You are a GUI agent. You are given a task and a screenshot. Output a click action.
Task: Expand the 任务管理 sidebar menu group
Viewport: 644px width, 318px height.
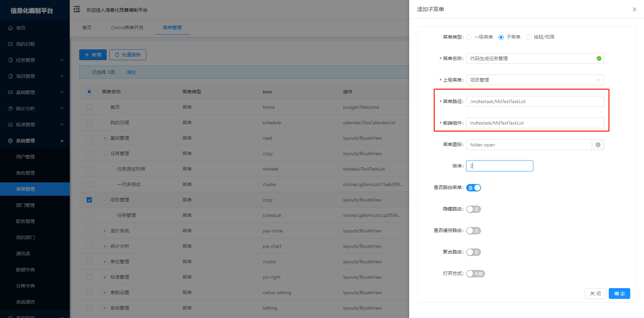pos(35,60)
